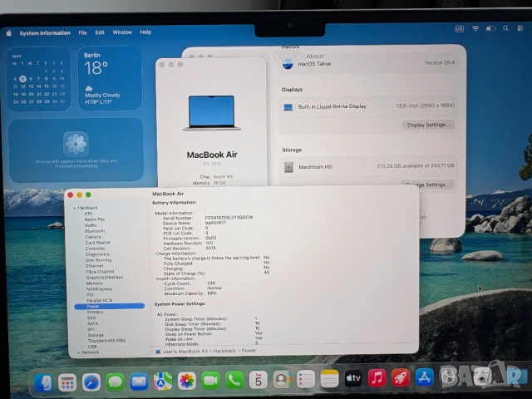
Task: Select Parallel SCSI in the sidebar
Action: (x=100, y=301)
